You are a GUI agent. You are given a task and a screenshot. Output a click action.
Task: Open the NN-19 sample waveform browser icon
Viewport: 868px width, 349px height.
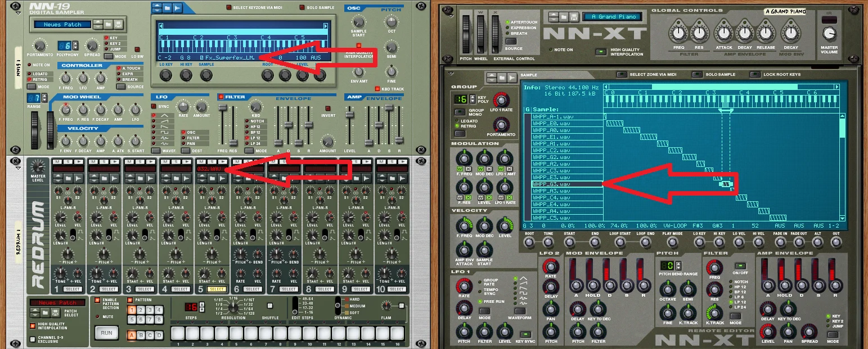tap(178, 8)
